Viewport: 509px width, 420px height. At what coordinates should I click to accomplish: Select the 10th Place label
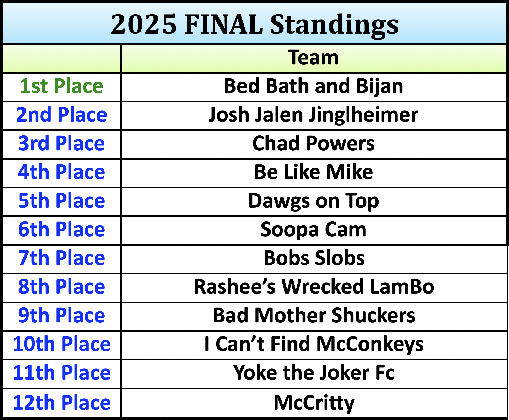(x=62, y=344)
